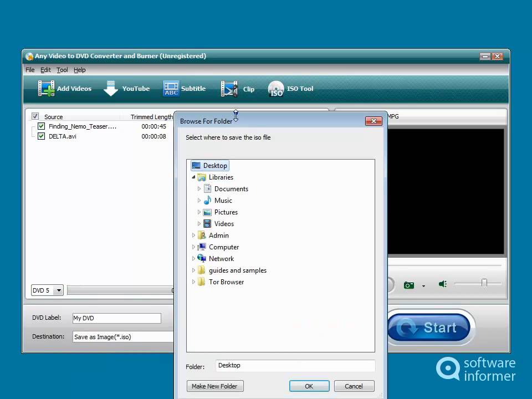Collapse the Libraries tree node
The height and width of the screenshot is (399, 532).
(193, 177)
